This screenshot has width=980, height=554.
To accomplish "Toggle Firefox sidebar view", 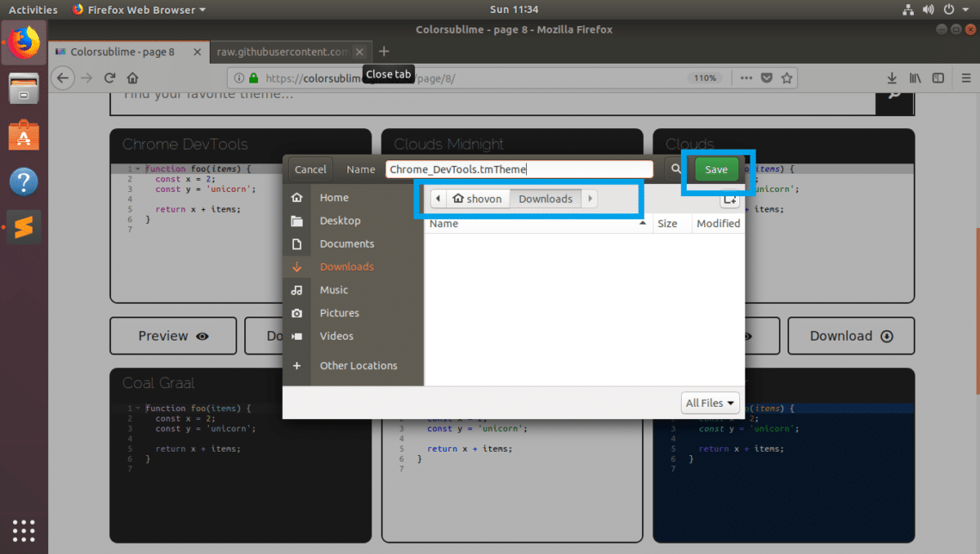I will 938,78.
